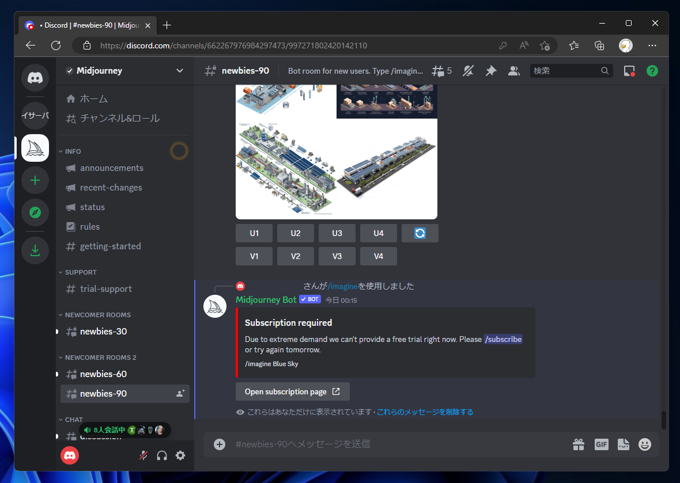Open the rules channel

tap(125, 227)
